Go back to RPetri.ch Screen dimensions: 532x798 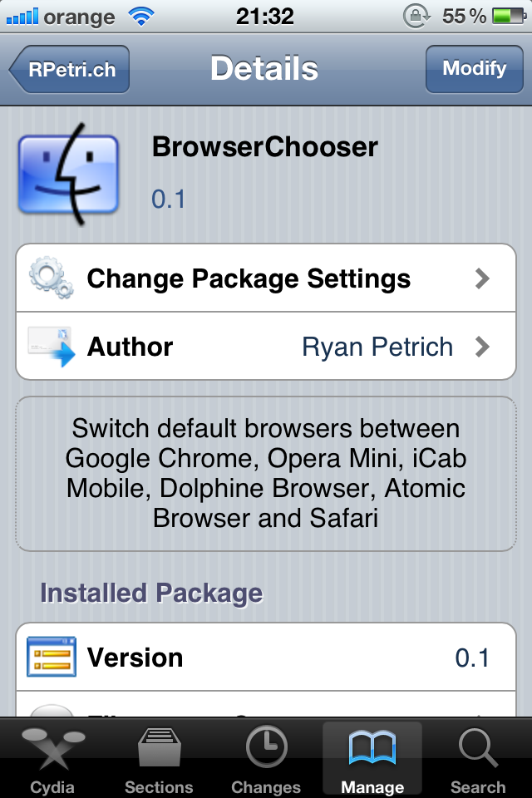coord(70,69)
